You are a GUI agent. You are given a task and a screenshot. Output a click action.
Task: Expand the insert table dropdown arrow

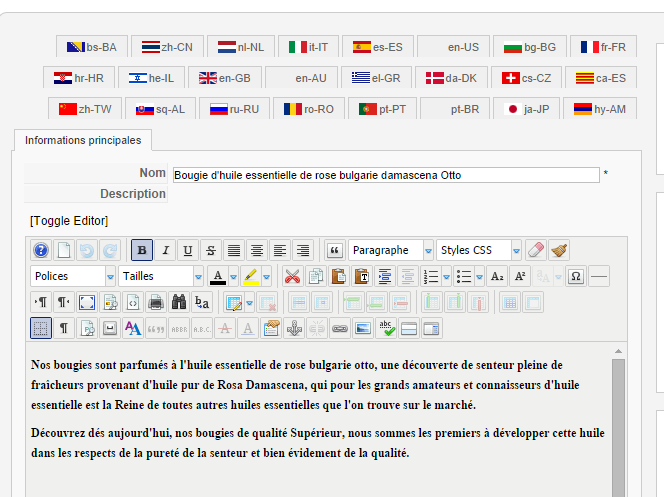249,302
